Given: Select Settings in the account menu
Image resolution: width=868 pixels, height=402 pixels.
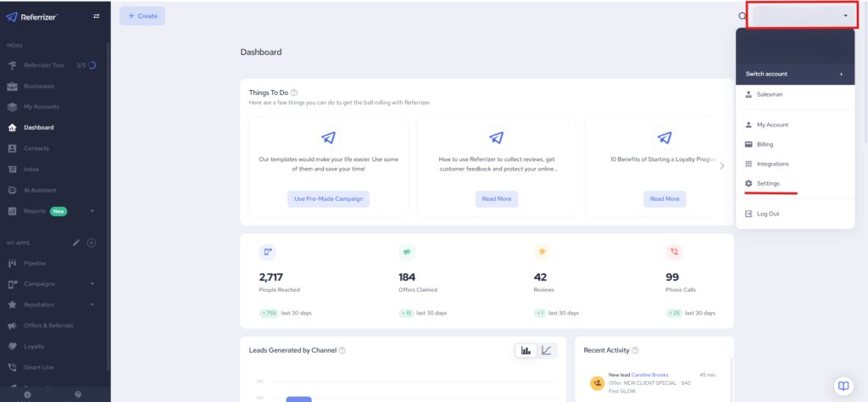Looking at the screenshot, I should point(768,183).
